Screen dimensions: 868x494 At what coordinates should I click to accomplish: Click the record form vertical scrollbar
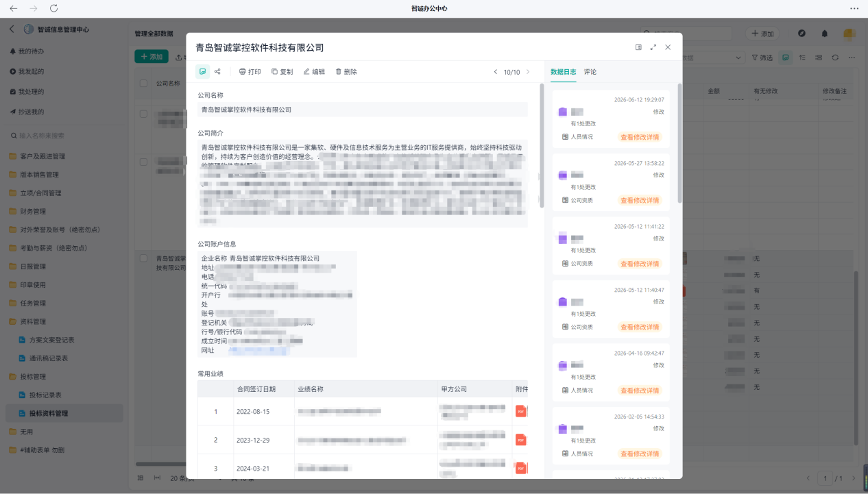pyautogui.click(x=542, y=145)
